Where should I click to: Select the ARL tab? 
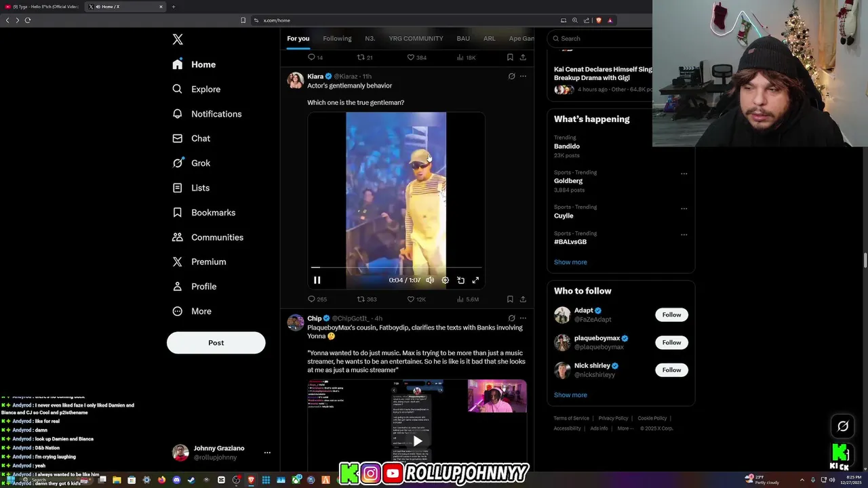click(489, 39)
